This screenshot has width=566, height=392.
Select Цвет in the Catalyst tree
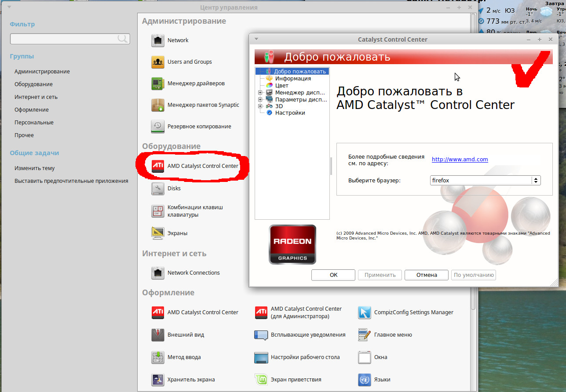pos(281,86)
